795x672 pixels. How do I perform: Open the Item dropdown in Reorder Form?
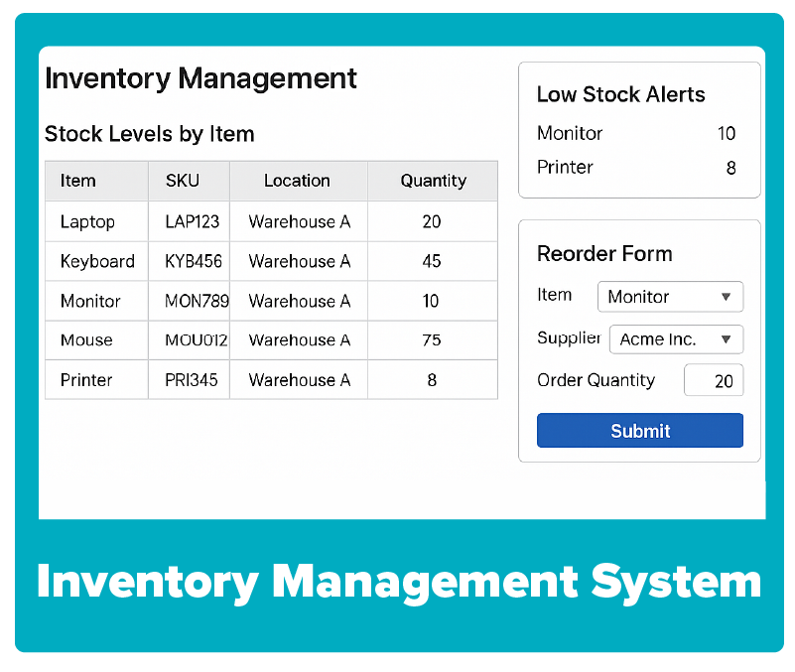[670, 296]
